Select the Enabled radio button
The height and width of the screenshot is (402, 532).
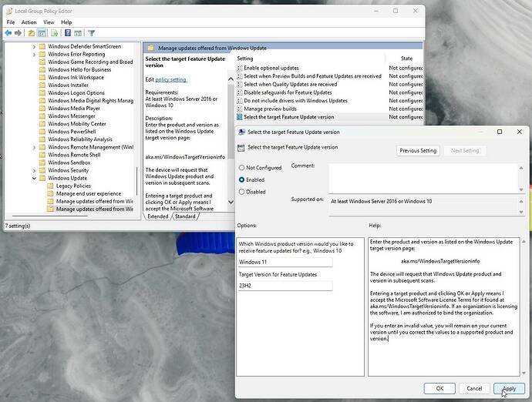pyautogui.click(x=241, y=179)
